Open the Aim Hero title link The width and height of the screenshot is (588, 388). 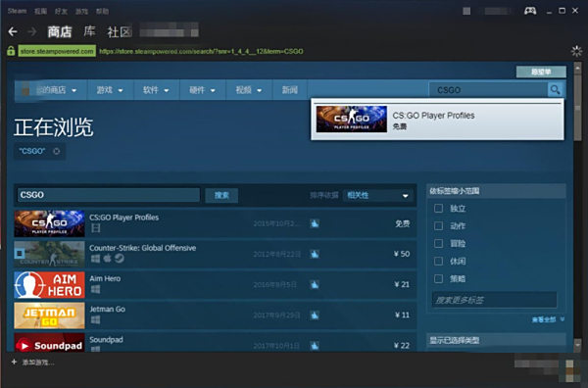coord(105,278)
